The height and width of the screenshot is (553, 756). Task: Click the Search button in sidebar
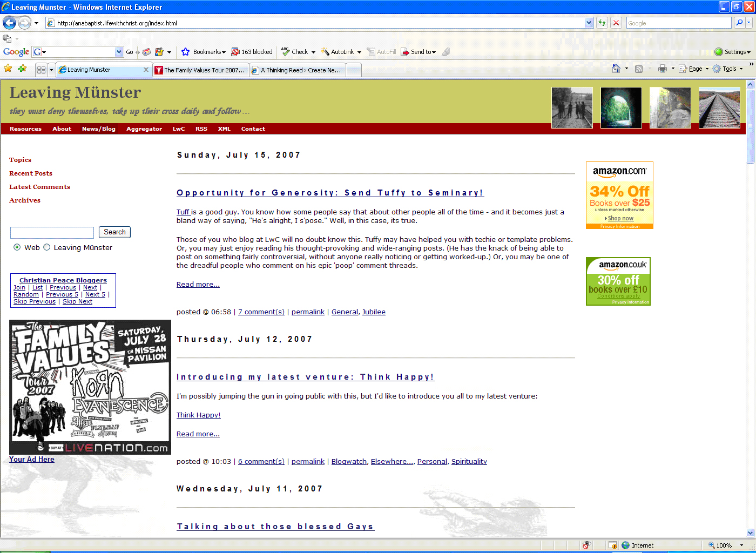click(114, 232)
